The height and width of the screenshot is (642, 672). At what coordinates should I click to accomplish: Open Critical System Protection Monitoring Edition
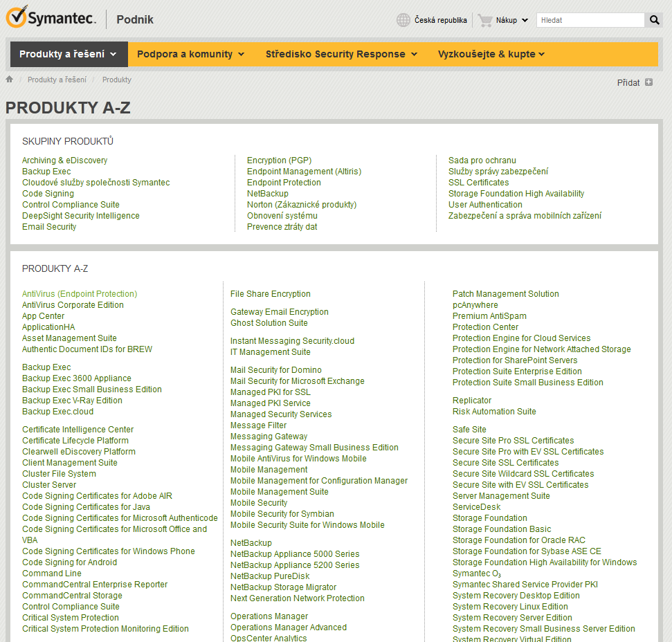coord(105,629)
